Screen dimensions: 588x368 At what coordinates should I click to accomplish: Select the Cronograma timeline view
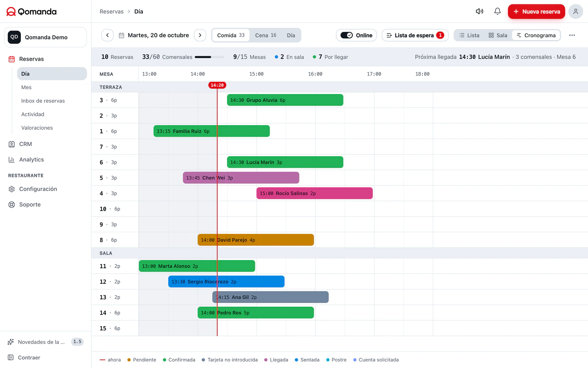point(536,35)
